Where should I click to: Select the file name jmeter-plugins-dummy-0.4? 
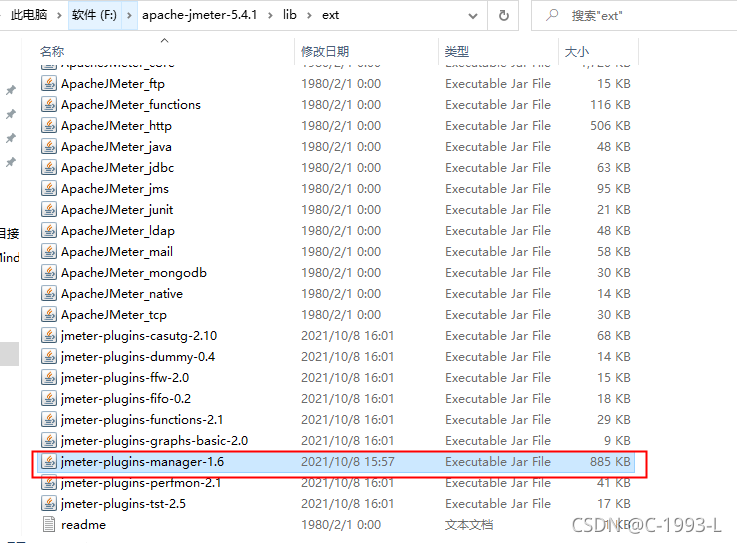[x=138, y=356]
